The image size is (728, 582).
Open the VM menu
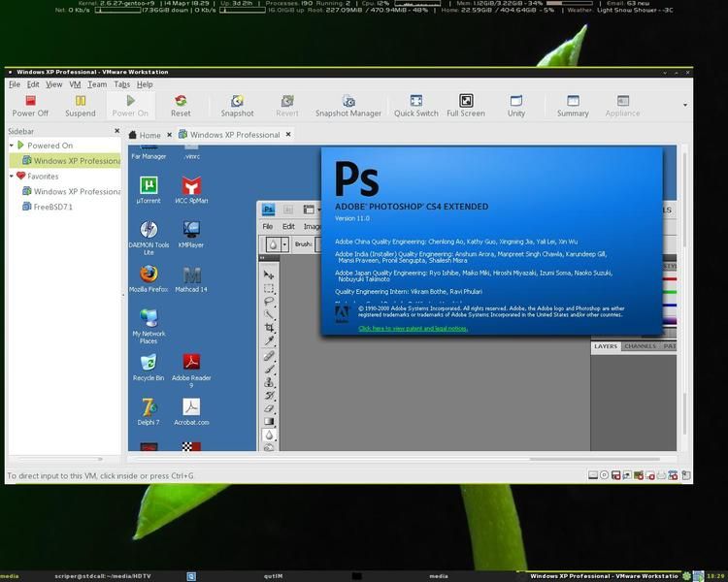click(x=75, y=84)
